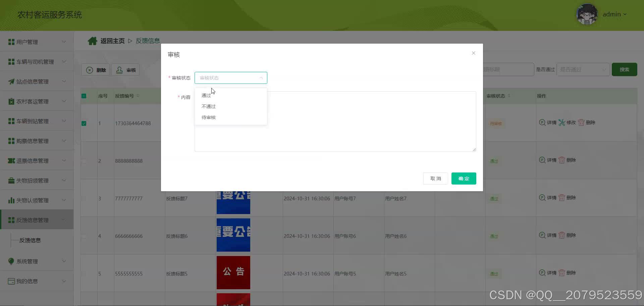Viewport: 644px width, 306px height.
Task: Confirm the review with 确定 button
Action: (464, 178)
